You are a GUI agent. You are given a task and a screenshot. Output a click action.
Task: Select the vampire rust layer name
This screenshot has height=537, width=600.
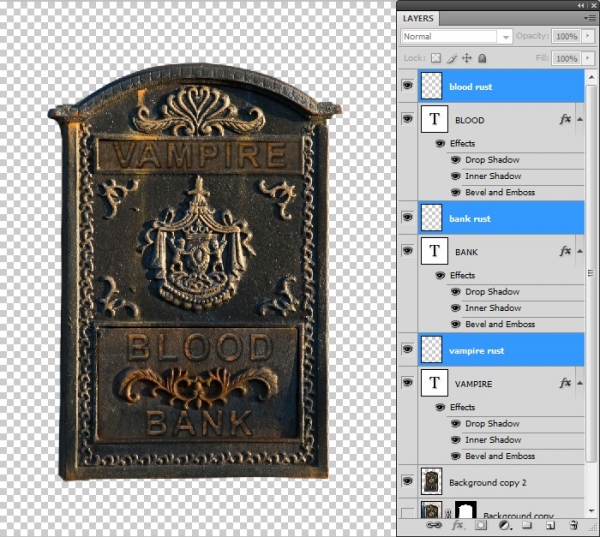point(477,351)
